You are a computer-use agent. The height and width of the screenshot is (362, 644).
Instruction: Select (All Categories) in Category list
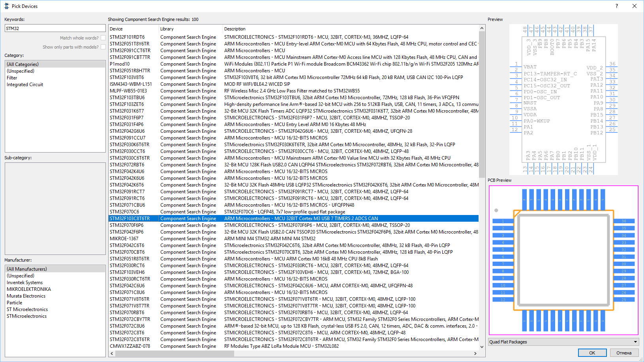[55, 64]
